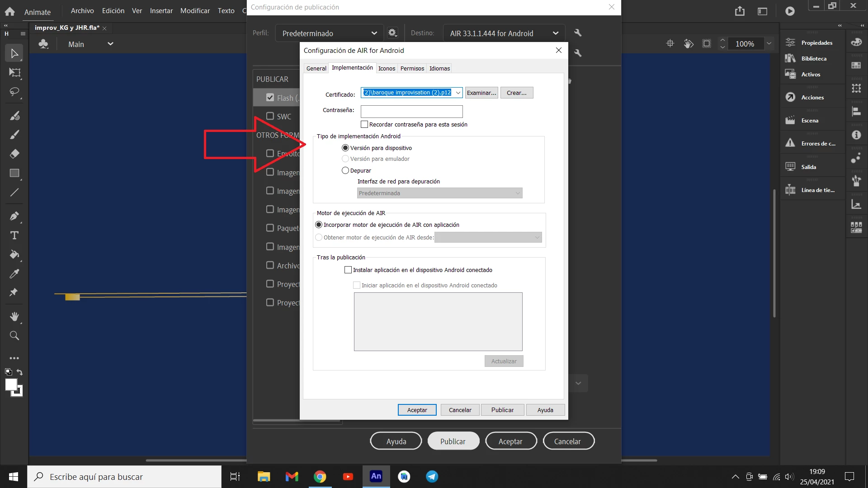This screenshot has width=868, height=488.
Task: Click the Examinar... button
Action: pos(481,93)
